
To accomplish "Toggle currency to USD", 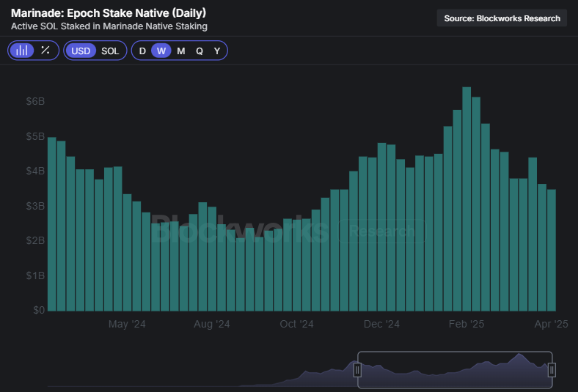I will tap(81, 51).
